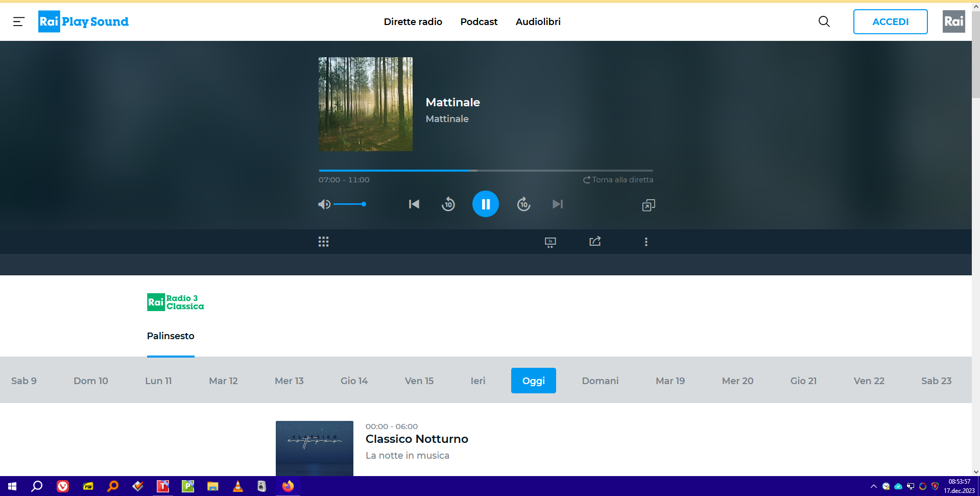Skip forward ten seconds
980x496 pixels.
(523, 204)
